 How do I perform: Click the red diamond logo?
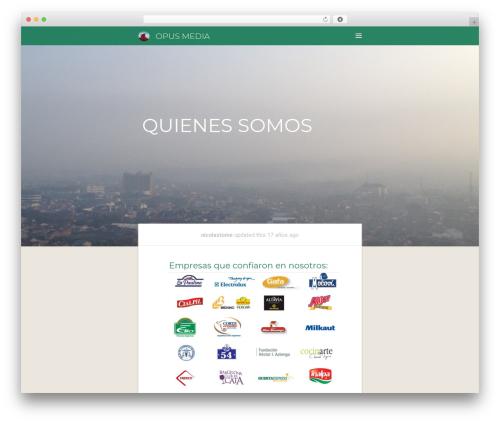(x=185, y=378)
